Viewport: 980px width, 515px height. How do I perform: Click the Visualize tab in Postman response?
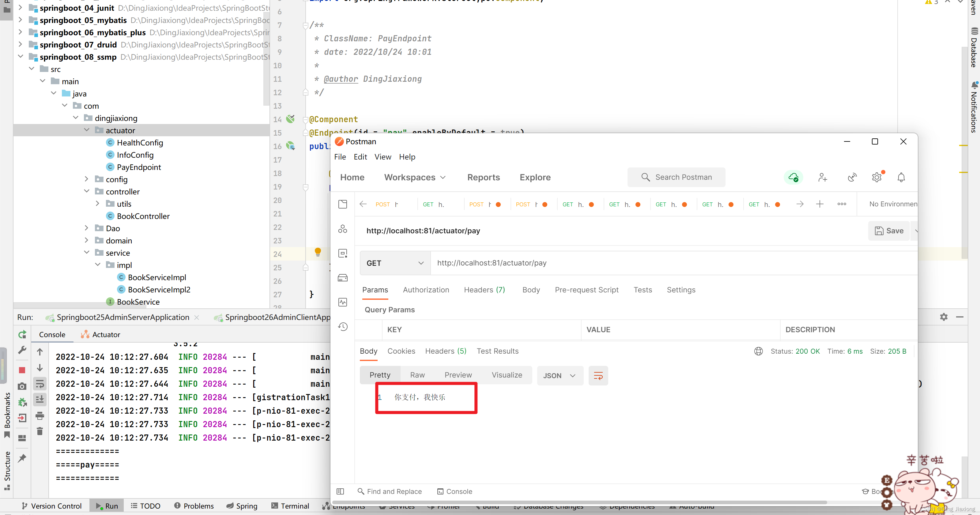click(x=507, y=374)
